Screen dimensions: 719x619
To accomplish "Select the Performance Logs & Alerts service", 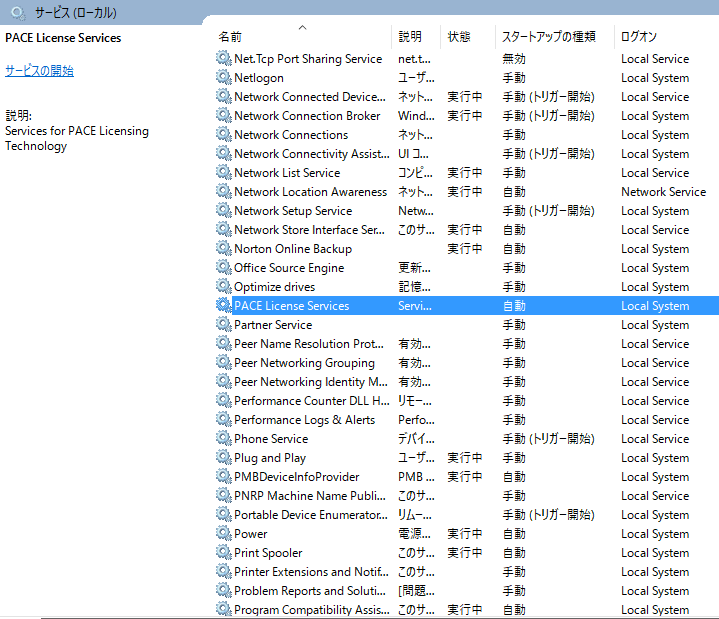I will 304,420.
